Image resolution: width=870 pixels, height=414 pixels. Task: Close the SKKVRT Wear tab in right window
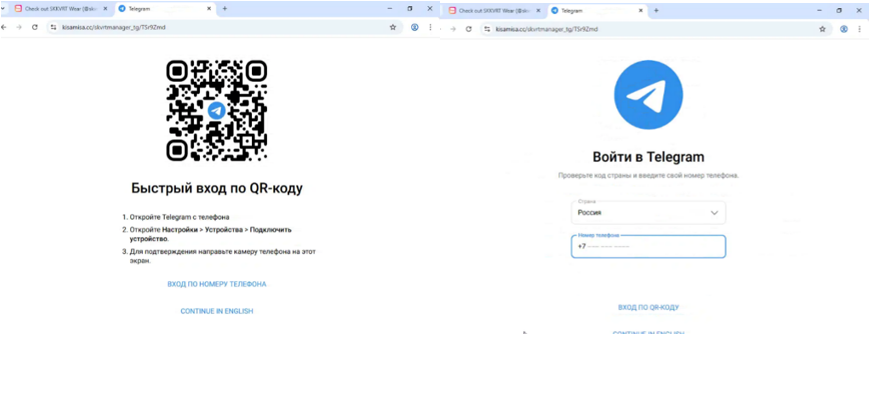pyautogui.click(x=538, y=11)
